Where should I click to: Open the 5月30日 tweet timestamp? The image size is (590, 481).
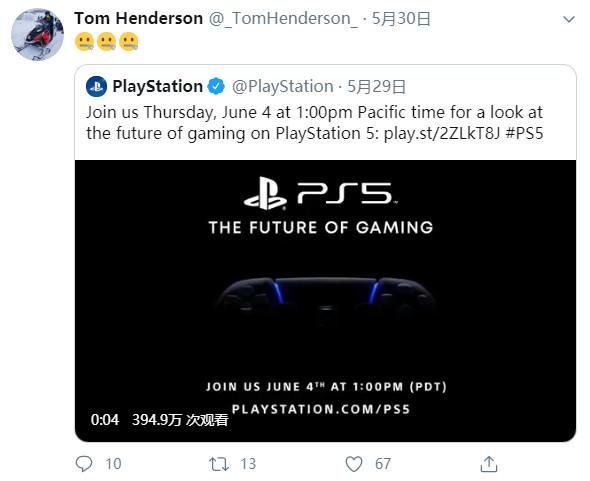click(401, 18)
